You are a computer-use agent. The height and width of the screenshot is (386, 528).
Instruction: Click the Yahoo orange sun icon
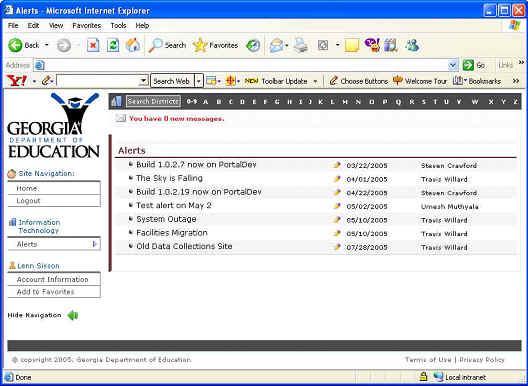(230, 81)
